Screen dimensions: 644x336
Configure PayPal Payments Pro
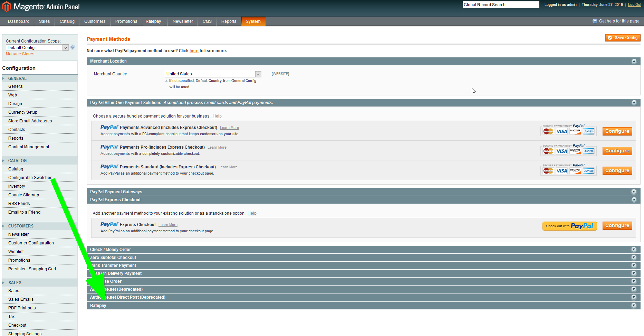[617, 151]
